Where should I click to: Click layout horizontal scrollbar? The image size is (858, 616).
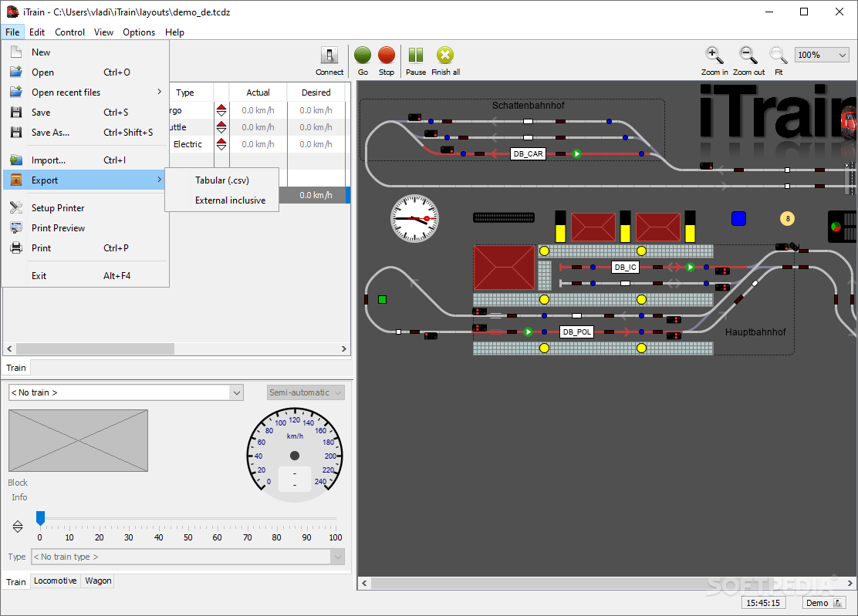[x=606, y=583]
